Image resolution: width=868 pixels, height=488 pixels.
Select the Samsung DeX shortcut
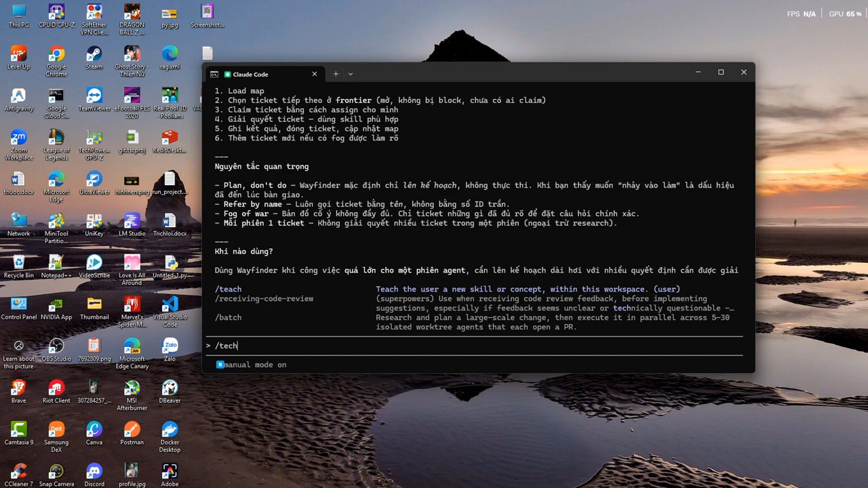(x=56, y=436)
